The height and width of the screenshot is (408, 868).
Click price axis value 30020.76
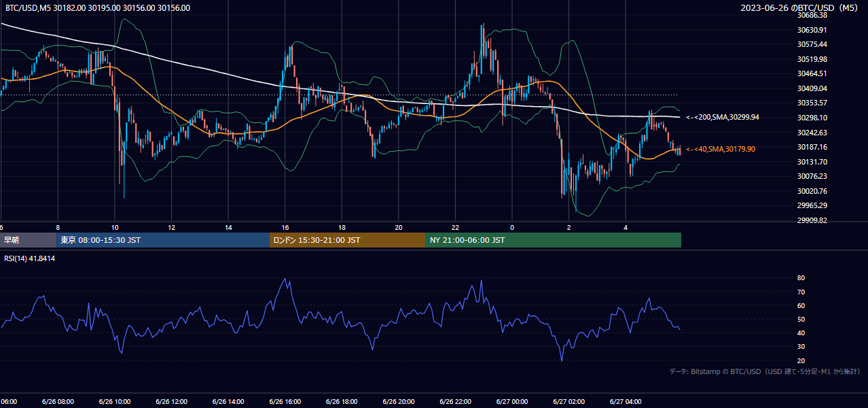(x=812, y=191)
